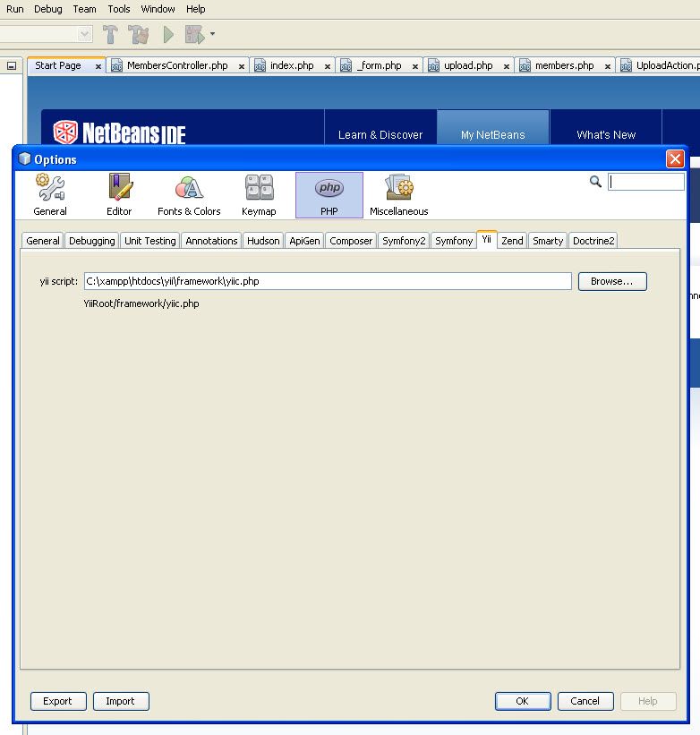This screenshot has width=700, height=735.
Task: Open the Team menu
Action: (x=84, y=9)
